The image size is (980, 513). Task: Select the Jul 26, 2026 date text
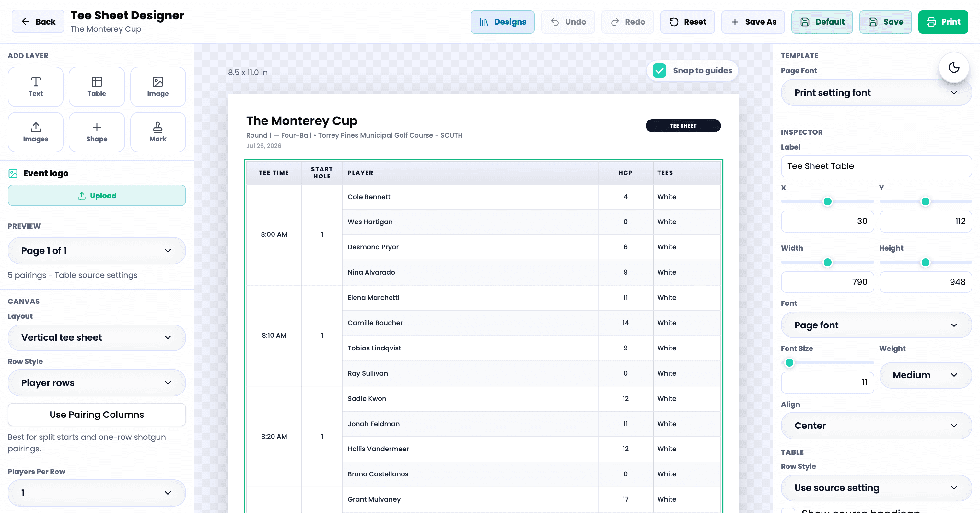[x=264, y=146]
